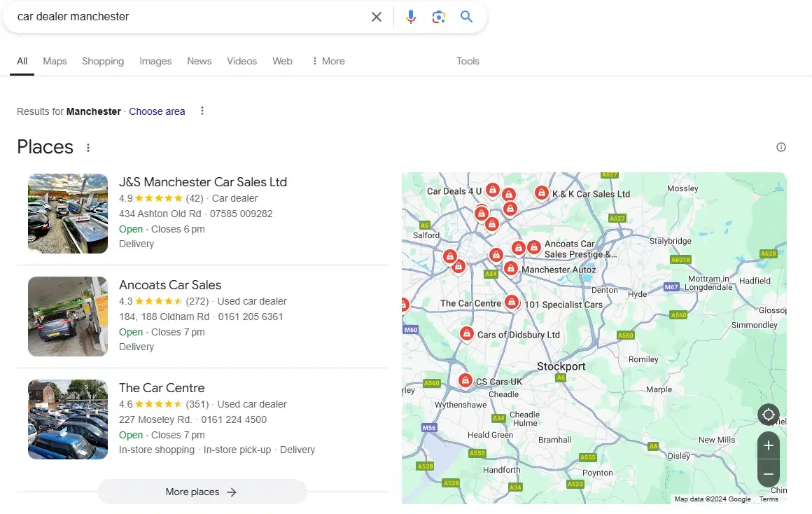This screenshot has width=812, height=514.
Task: Open the More search filters dropdown
Action: pyautogui.click(x=328, y=61)
